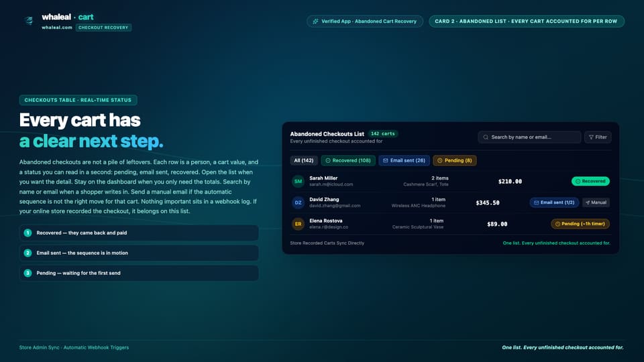This screenshot has height=362, width=644.
Task: Click the check icon in Sarah Miller's Recovered badge
Action: coord(578,181)
